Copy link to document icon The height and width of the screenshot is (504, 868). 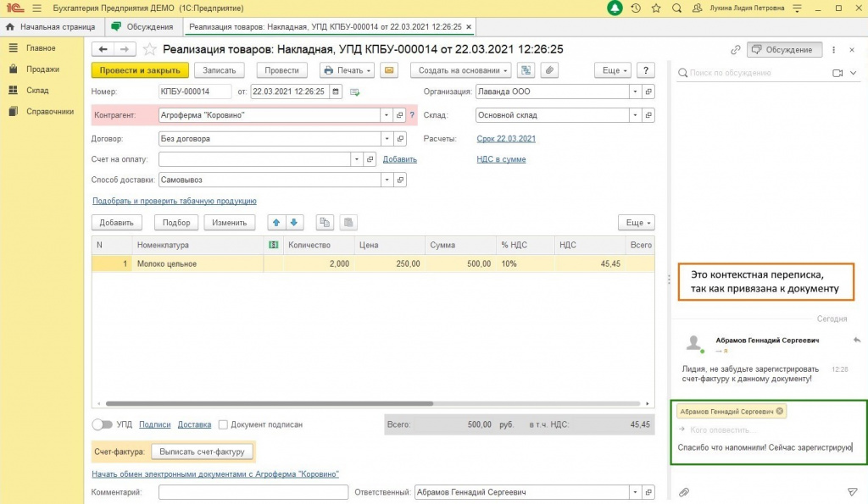tap(735, 50)
